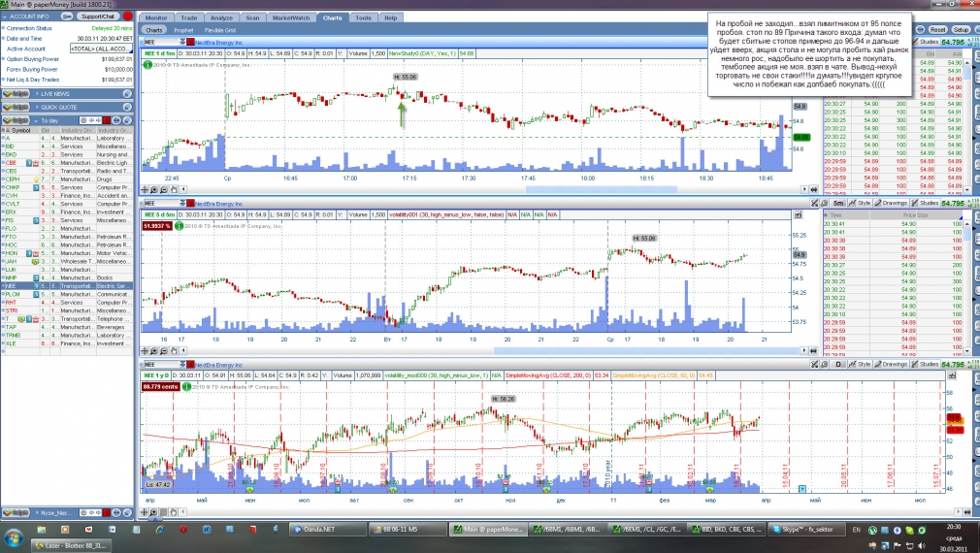Click magnifier icon in daily chart toolbar

click(x=824, y=364)
